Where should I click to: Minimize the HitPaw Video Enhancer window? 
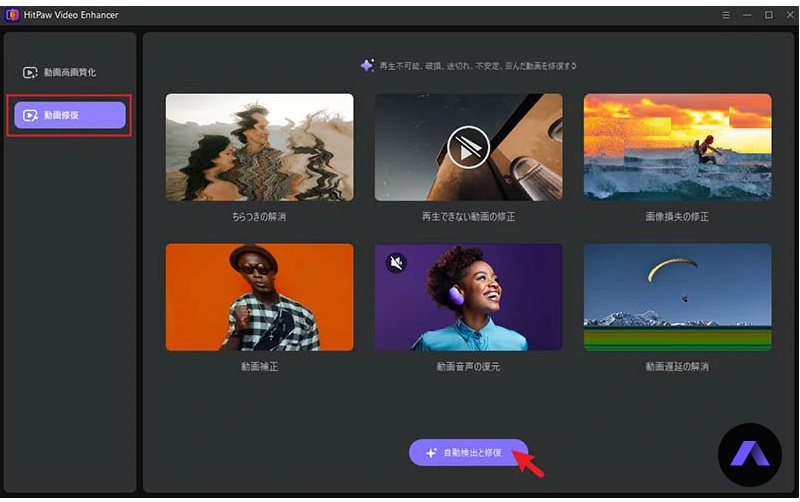click(x=748, y=15)
